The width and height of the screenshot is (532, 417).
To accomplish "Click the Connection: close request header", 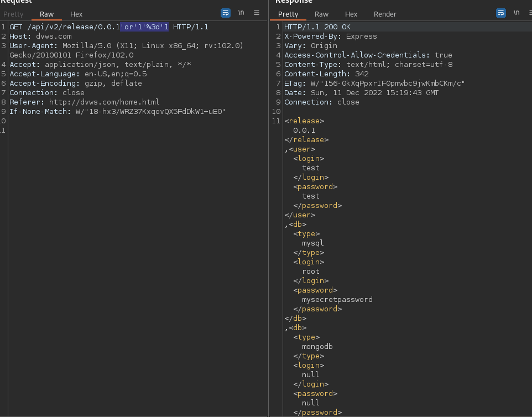I will click(47, 92).
